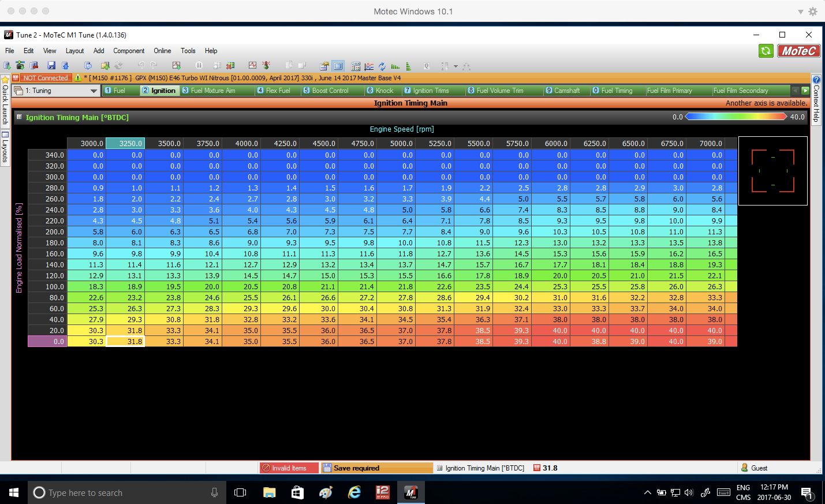The width and height of the screenshot is (825, 504).
Task: Click the green refresh icon beside MoTeC logo
Action: click(x=766, y=51)
